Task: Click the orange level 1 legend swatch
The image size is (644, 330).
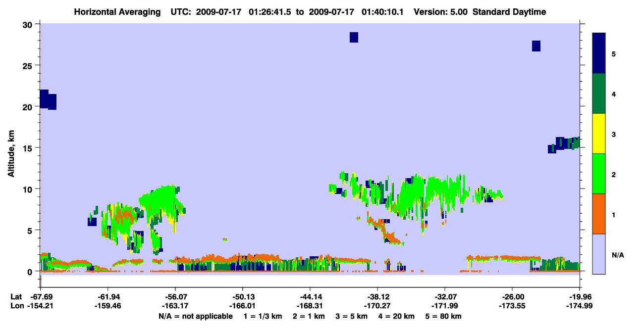Action: 599,214
